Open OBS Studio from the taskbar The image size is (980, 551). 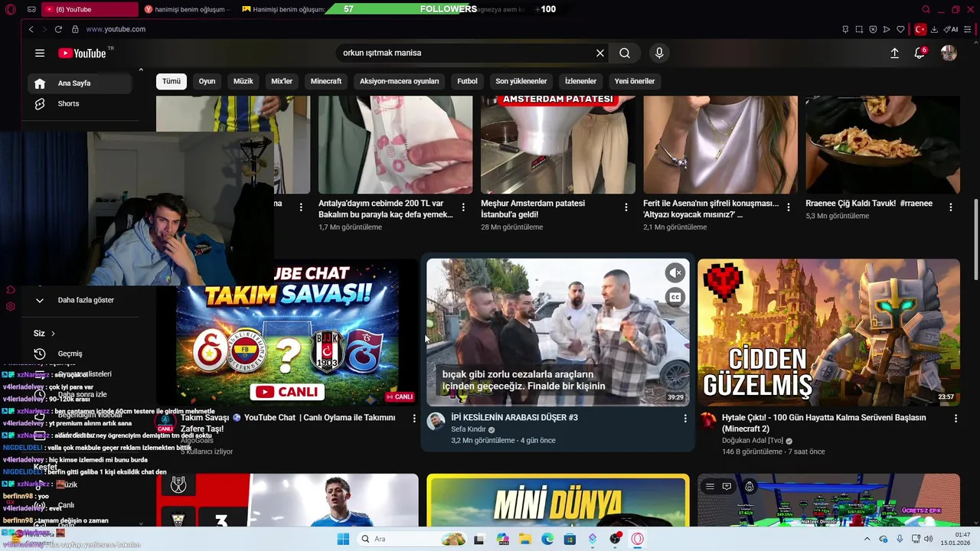point(615,539)
